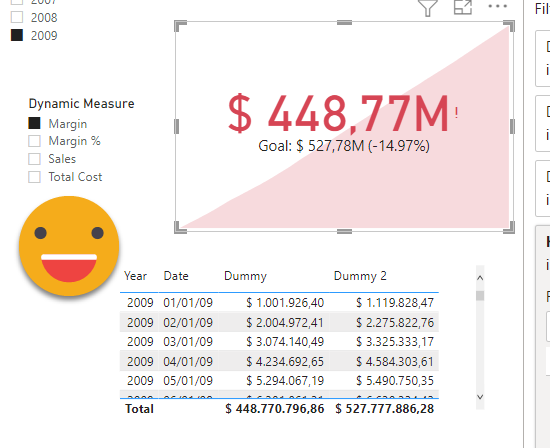The image size is (550, 448).
Task: Click the $ 1.001.926,40 Dummy cell
Action: point(285,302)
